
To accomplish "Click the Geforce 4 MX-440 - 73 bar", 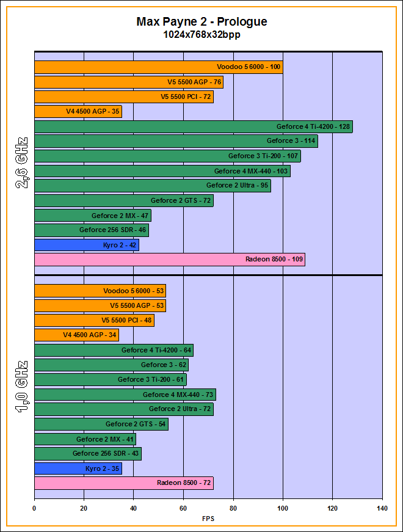I will pos(125,395).
